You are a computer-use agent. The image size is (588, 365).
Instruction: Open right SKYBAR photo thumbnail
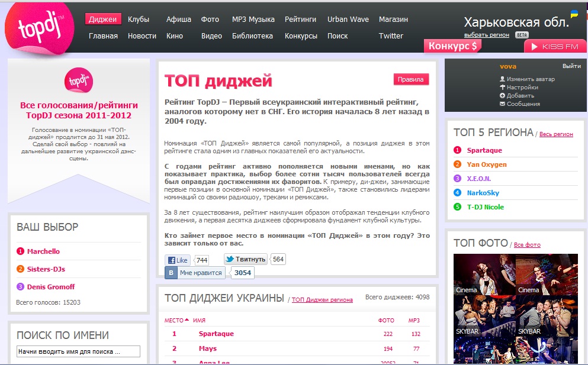[547, 315]
